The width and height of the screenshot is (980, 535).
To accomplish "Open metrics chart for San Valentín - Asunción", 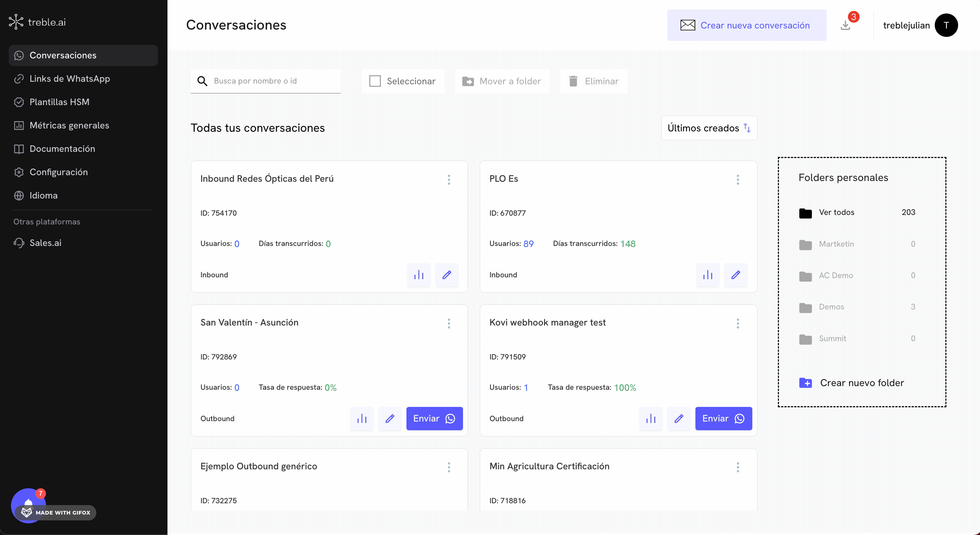I will pyautogui.click(x=362, y=419).
